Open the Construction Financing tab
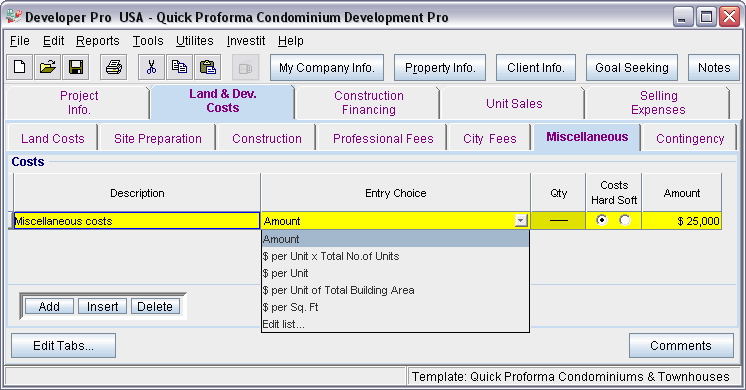This screenshot has height=390, width=746. 369,103
